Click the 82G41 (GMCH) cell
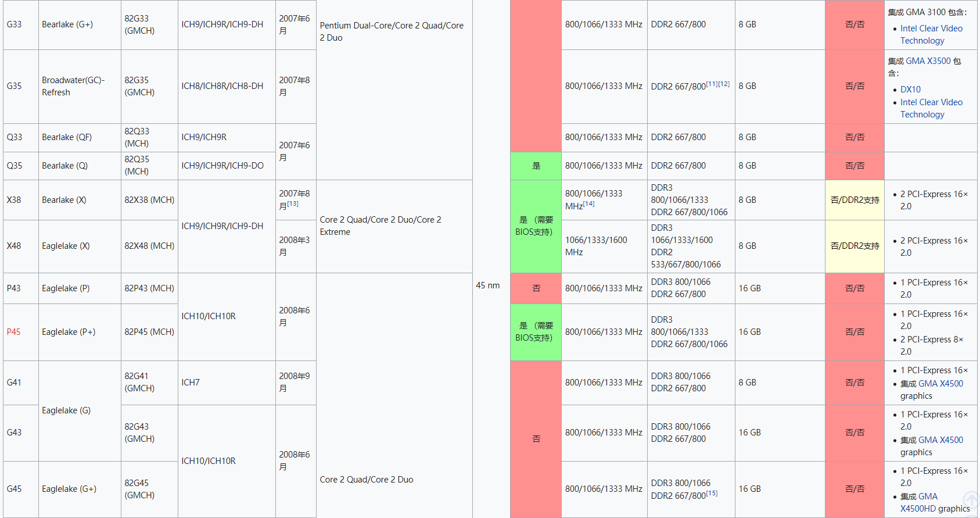This screenshot has height=518, width=980. [149, 383]
